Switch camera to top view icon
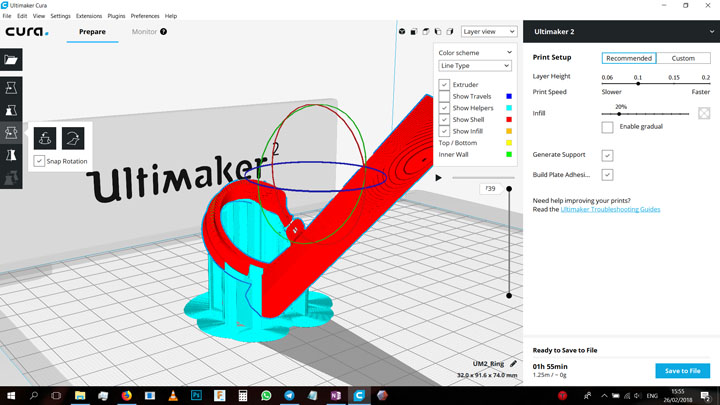 (426, 32)
